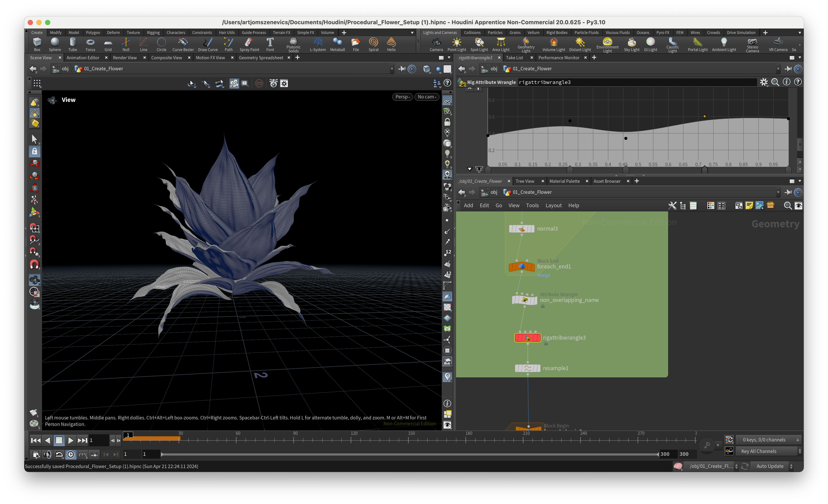This screenshot has width=828, height=504.
Task: Toggle the scene view pin button
Action: click(x=402, y=69)
